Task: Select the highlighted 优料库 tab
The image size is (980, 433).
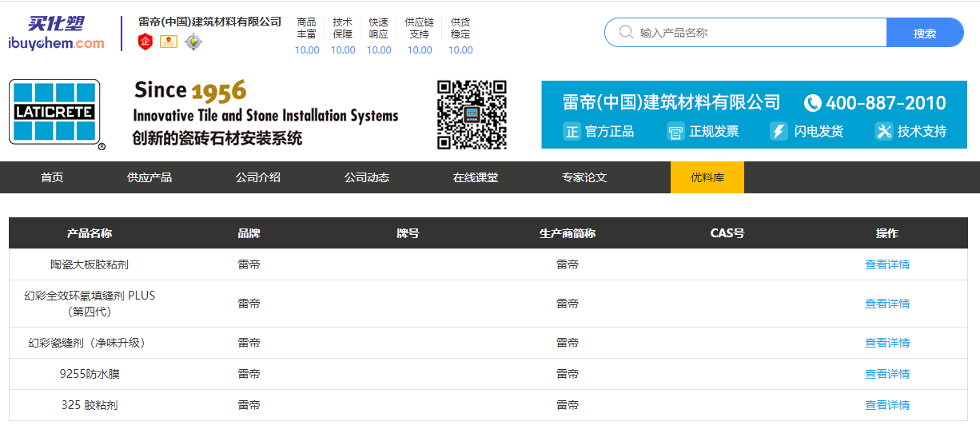Action: (x=707, y=177)
